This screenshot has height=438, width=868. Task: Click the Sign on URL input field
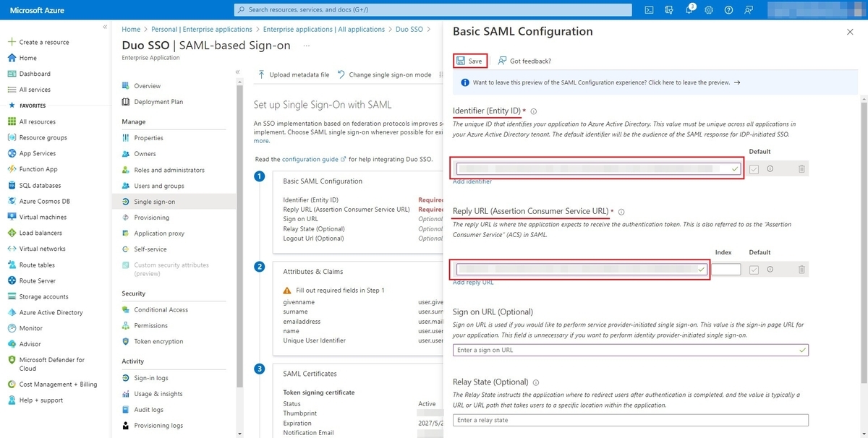pos(631,350)
